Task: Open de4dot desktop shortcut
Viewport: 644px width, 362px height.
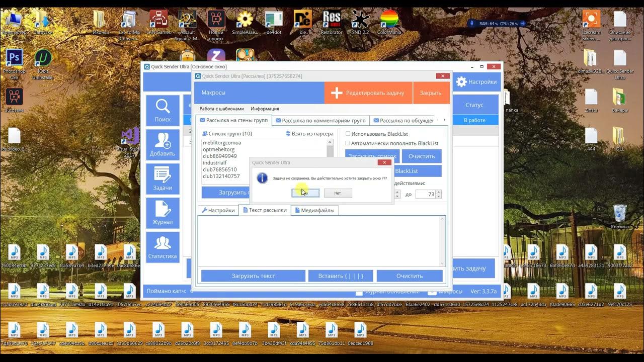Action: (x=274, y=22)
